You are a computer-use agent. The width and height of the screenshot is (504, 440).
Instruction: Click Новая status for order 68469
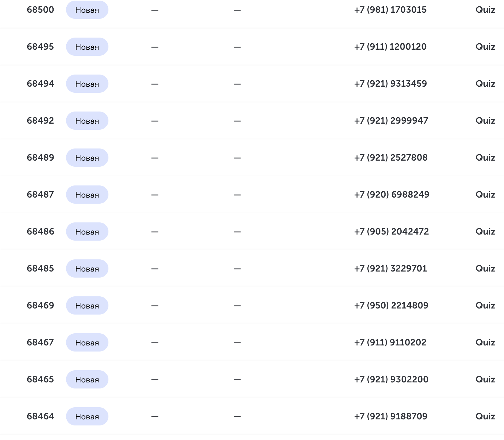tap(87, 305)
